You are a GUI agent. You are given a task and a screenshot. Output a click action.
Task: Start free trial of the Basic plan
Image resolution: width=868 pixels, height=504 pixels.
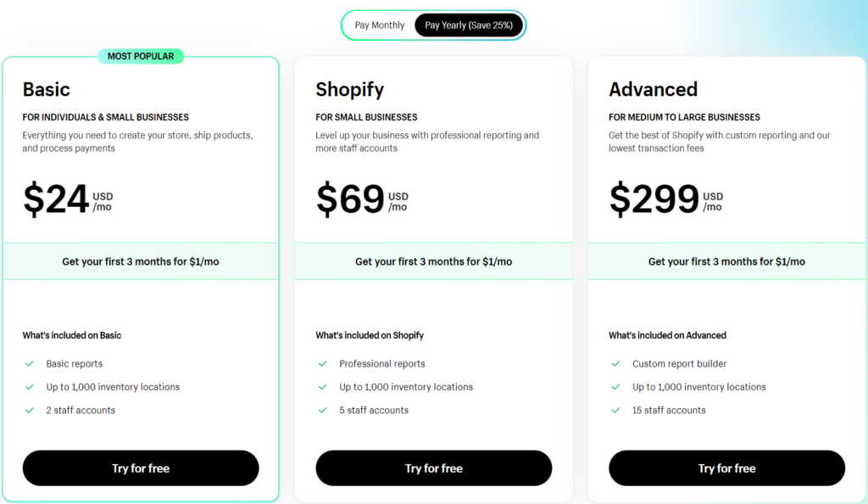coord(141,468)
